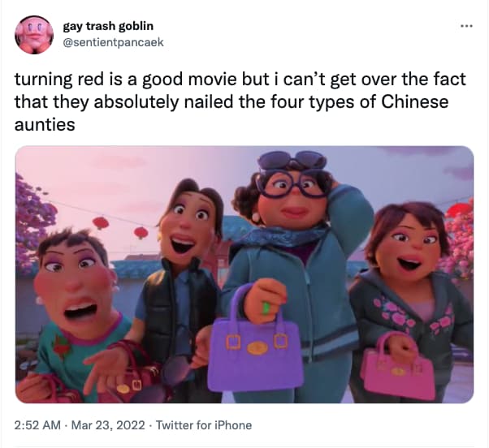
Task: Click the green ring on the auntie's hand
Action: 266,308
